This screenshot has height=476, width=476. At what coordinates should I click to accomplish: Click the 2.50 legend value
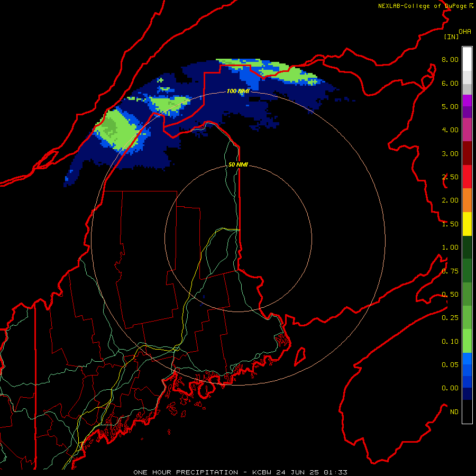[450, 177]
